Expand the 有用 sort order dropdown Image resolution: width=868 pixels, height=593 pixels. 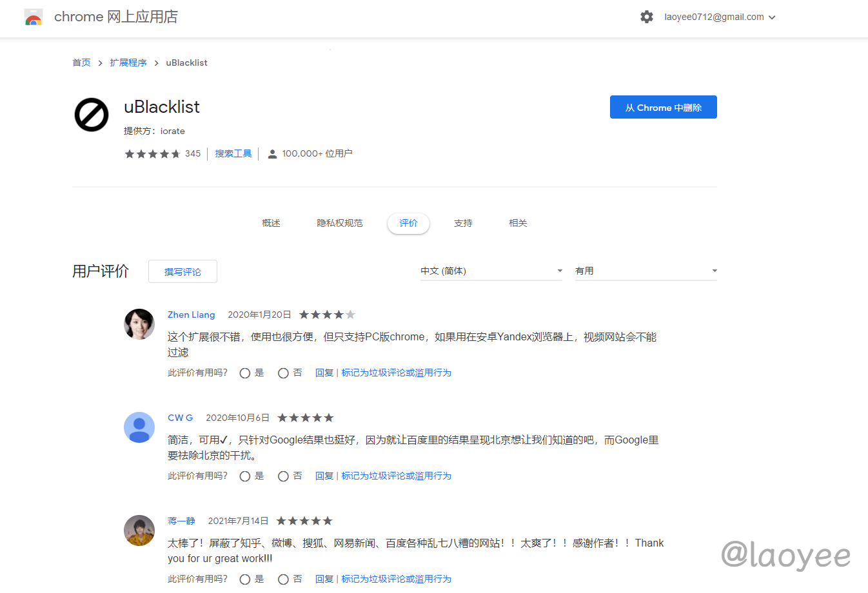[x=646, y=271]
